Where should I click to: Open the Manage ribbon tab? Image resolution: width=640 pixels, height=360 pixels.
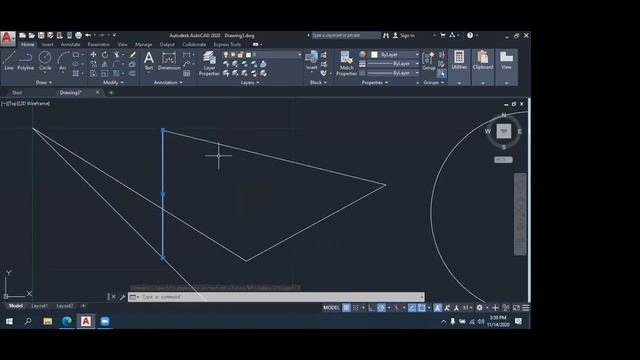pos(143,44)
